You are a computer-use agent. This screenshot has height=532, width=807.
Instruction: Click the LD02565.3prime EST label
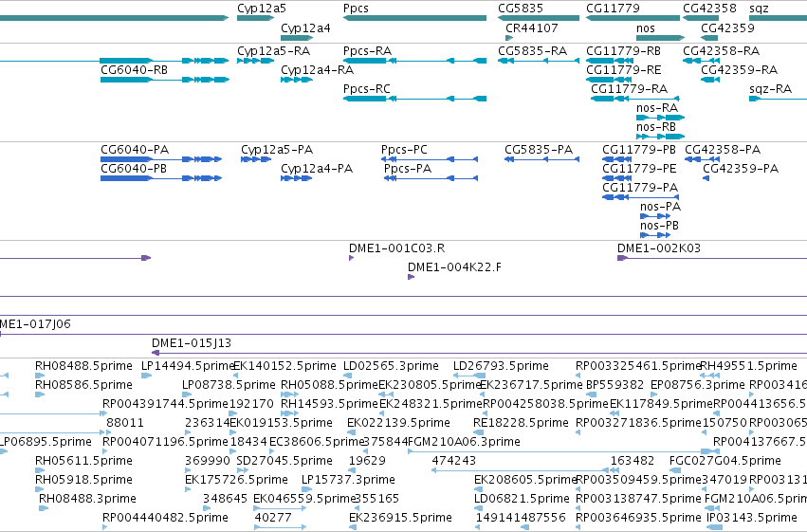coord(391,366)
